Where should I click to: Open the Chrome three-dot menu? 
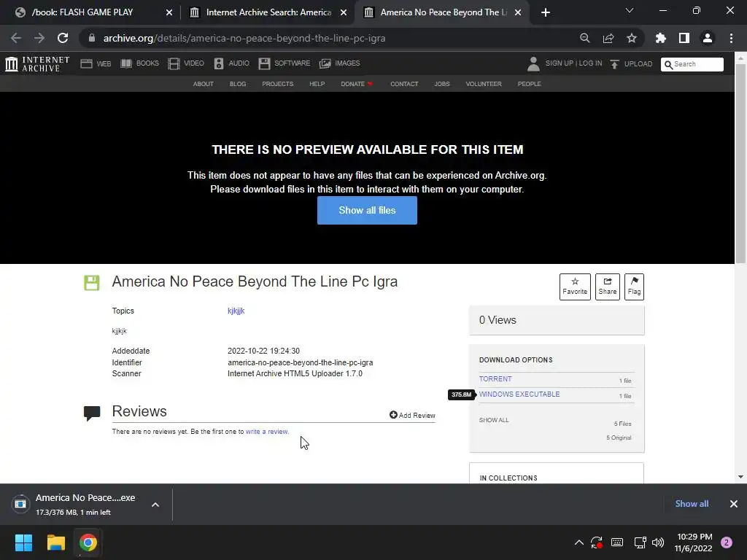tap(731, 38)
